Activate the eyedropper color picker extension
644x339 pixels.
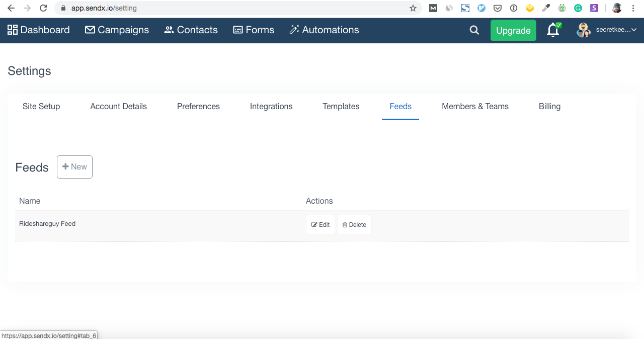coord(546,8)
